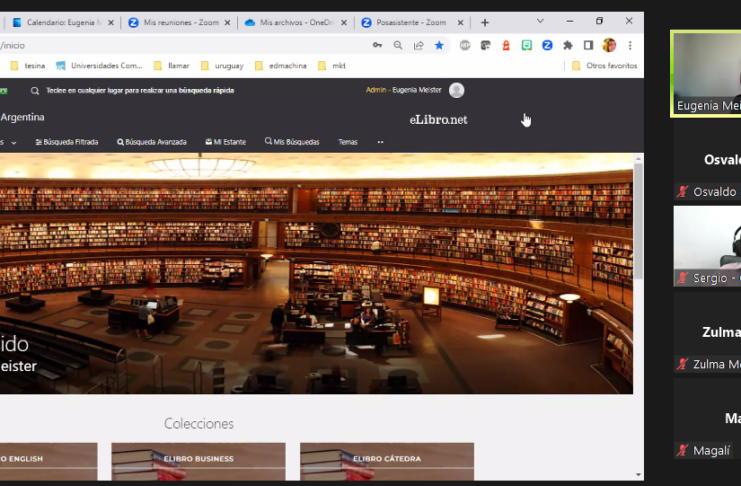741x486 pixels.
Task: Click the saved passwords key icon
Action: 377,45
